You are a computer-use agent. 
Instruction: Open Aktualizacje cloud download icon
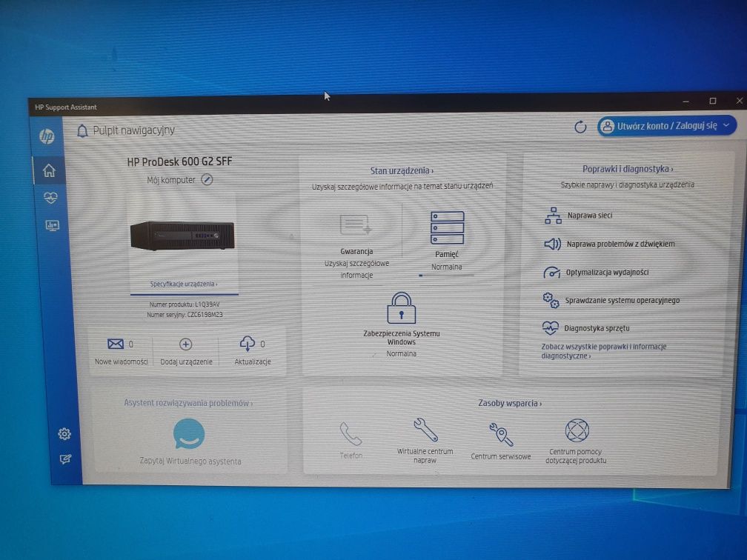tap(248, 343)
